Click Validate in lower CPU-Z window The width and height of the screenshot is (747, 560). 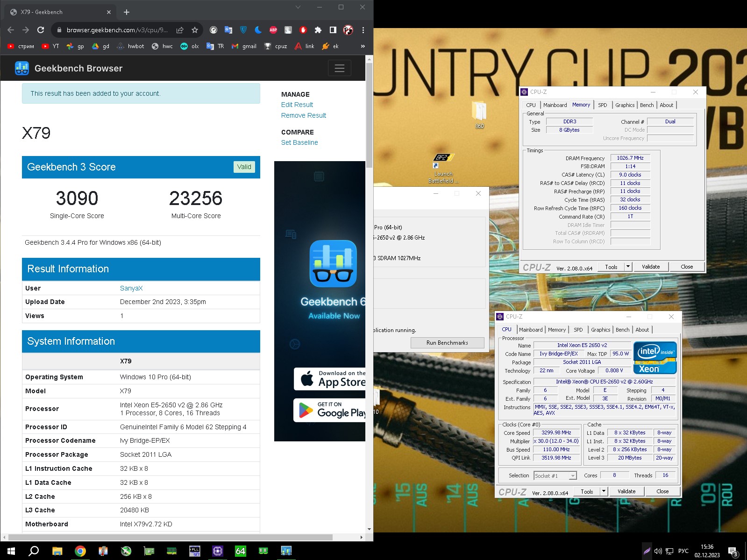pos(626,491)
